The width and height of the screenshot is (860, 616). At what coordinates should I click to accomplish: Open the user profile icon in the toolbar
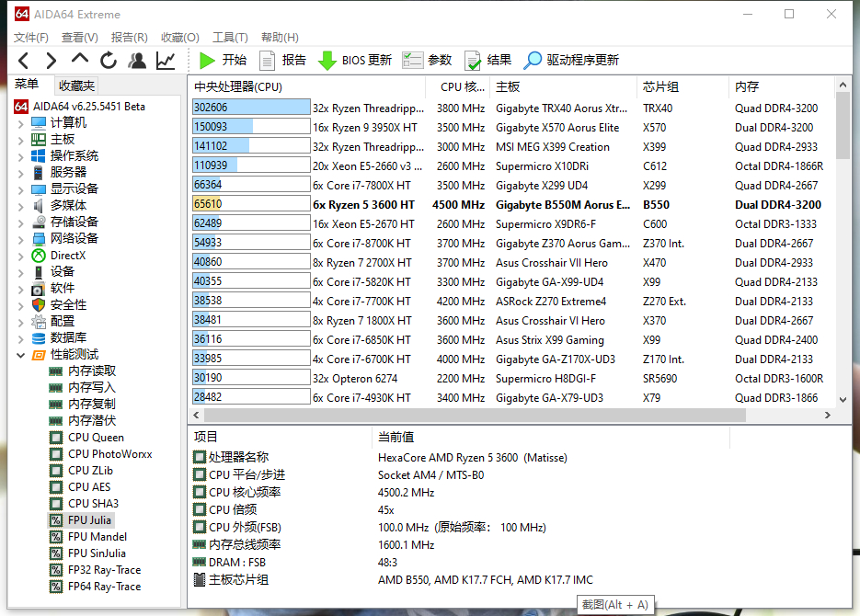point(137,61)
